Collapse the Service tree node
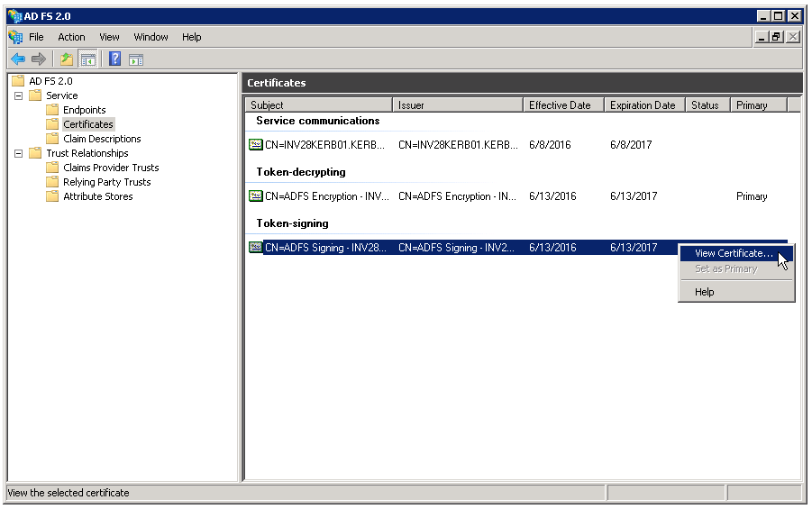Screen dimensions: 812x509 point(19,95)
